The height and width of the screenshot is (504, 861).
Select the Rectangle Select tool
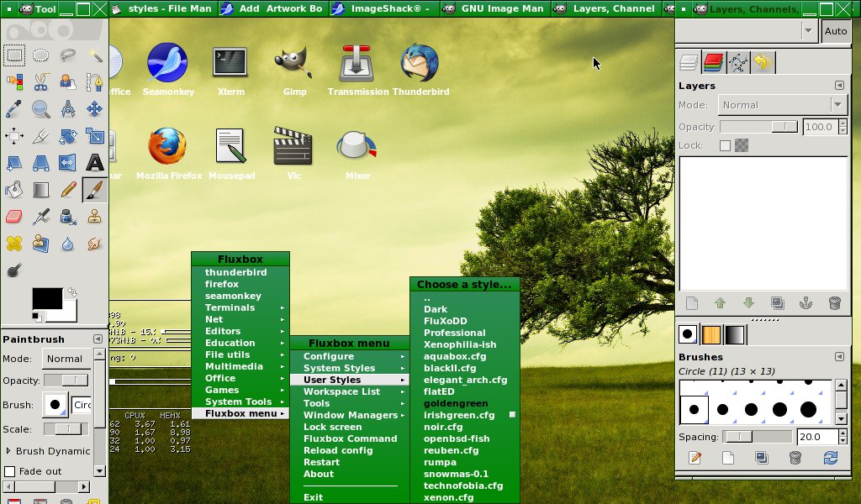pyautogui.click(x=14, y=55)
